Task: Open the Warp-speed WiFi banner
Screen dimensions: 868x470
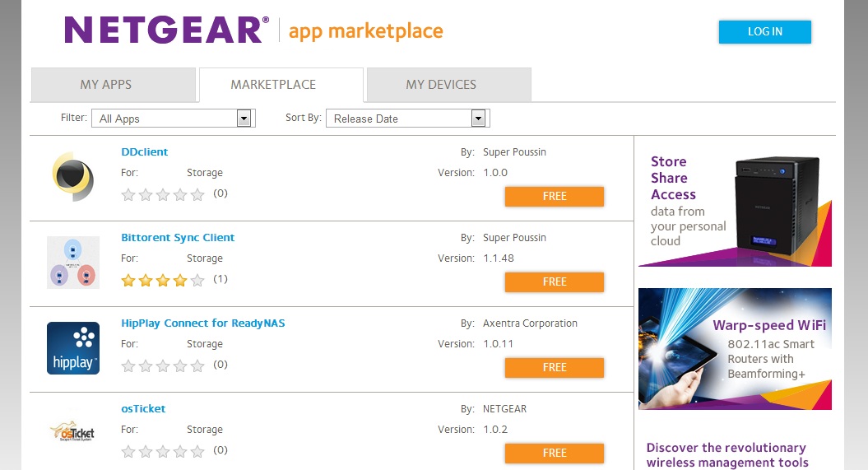Action: (x=735, y=349)
